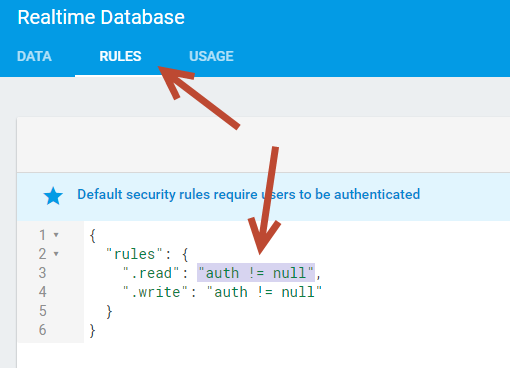Click line number 3 in gutter

(x=42, y=273)
